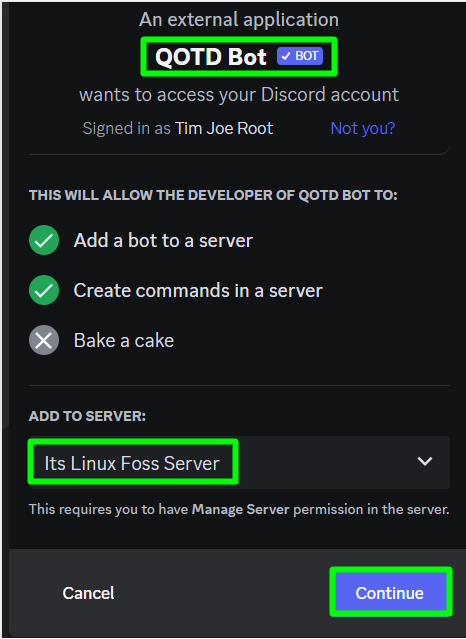Click the "Bake a cake" permission text

point(124,340)
